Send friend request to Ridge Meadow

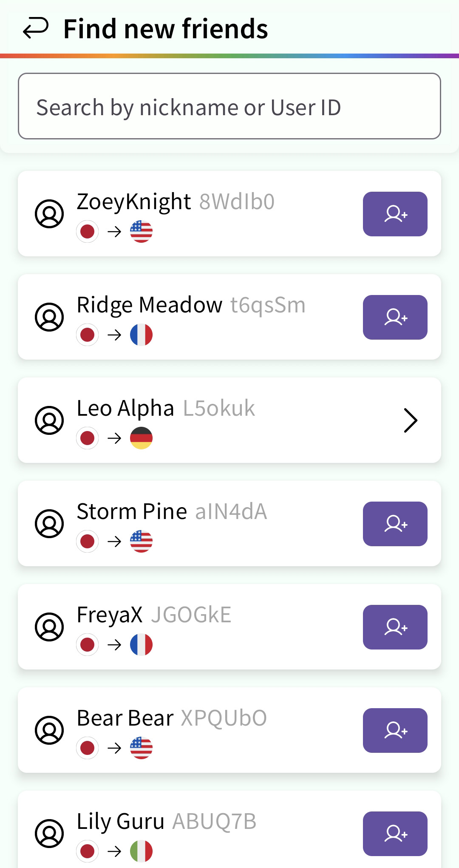[395, 317]
